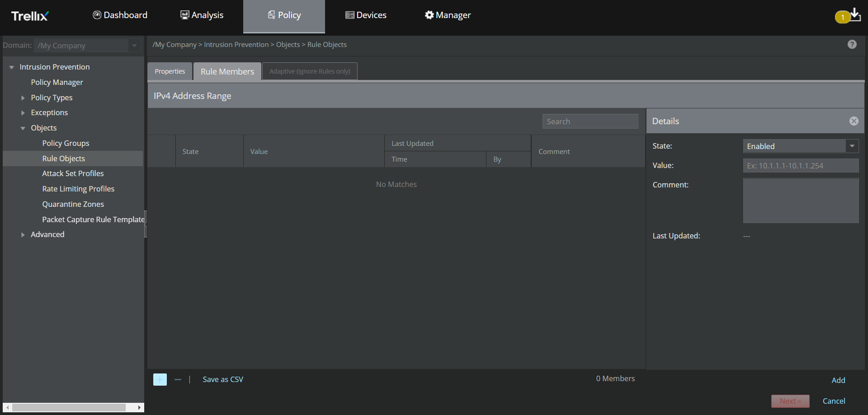Collapse the Objects tree node

23,128
